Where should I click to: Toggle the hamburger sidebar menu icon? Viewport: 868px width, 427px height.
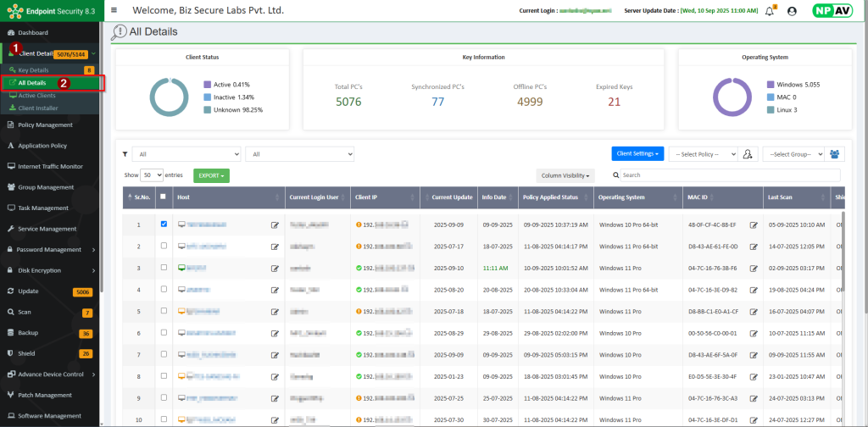(x=114, y=10)
